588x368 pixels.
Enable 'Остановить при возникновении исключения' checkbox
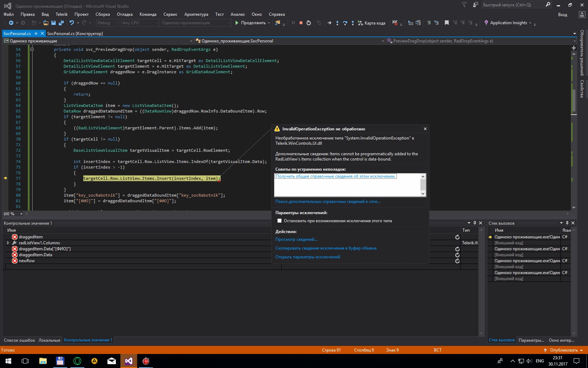click(279, 221)
